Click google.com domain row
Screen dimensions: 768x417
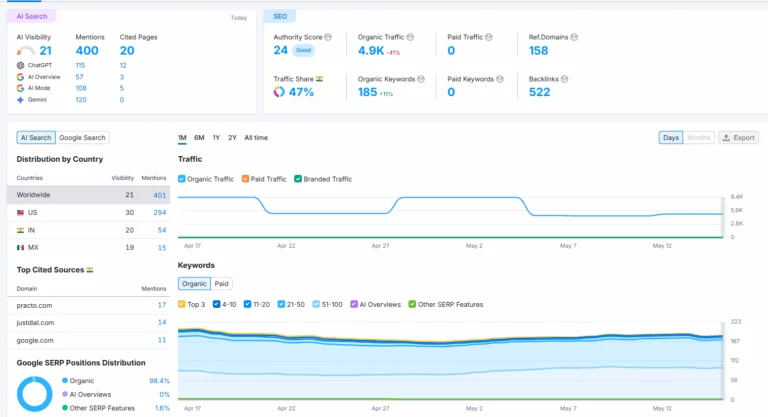[x=89, y=341]
